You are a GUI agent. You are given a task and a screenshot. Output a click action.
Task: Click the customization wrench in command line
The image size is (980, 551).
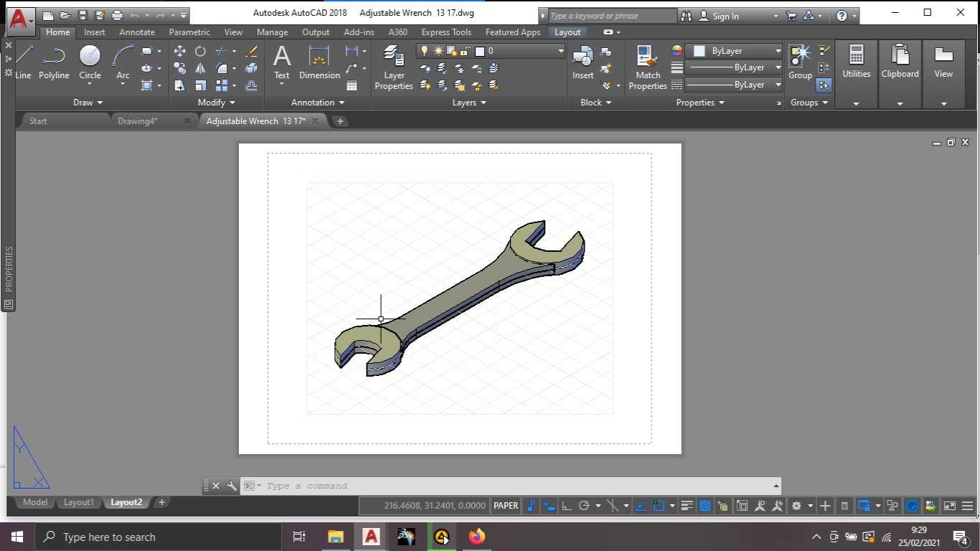tap(232, 486)
